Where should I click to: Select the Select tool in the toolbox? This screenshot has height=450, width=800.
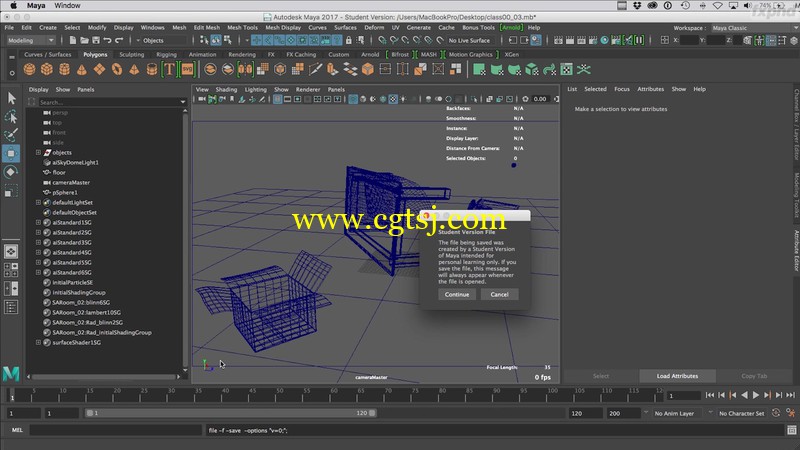point(11,98)
